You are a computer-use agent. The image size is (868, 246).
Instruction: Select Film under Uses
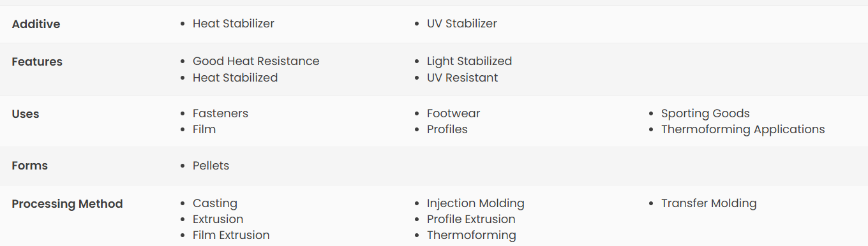pos(204,129)
